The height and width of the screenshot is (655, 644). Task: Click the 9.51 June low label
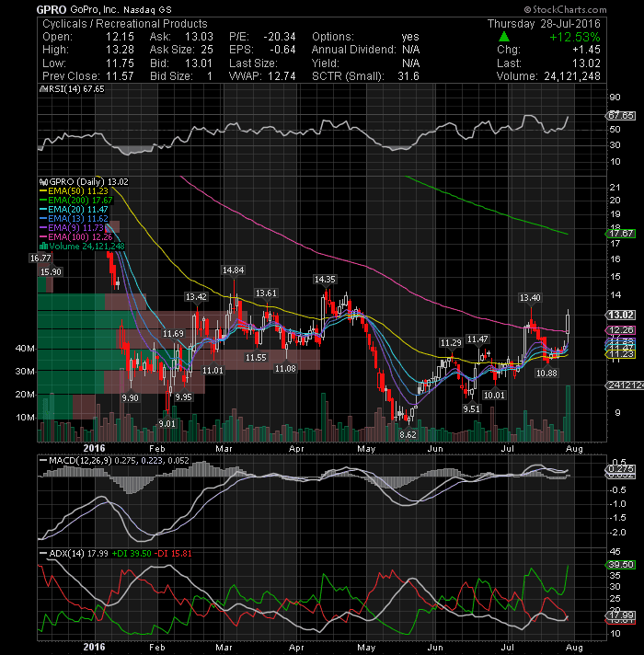click(472, 408)
